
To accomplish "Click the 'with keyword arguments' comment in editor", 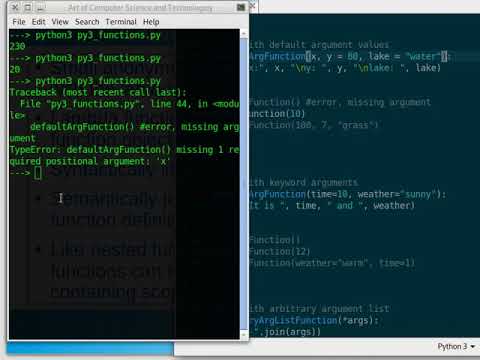I will tap(303, 183).
